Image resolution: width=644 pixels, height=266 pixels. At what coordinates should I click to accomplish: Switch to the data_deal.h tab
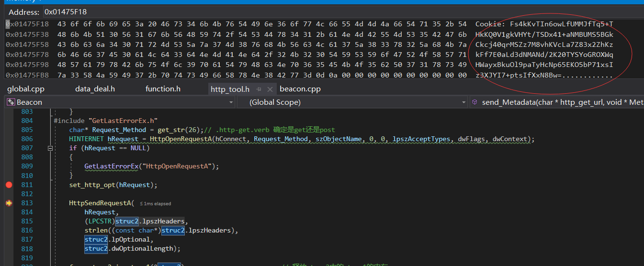(x=95, y=89)
